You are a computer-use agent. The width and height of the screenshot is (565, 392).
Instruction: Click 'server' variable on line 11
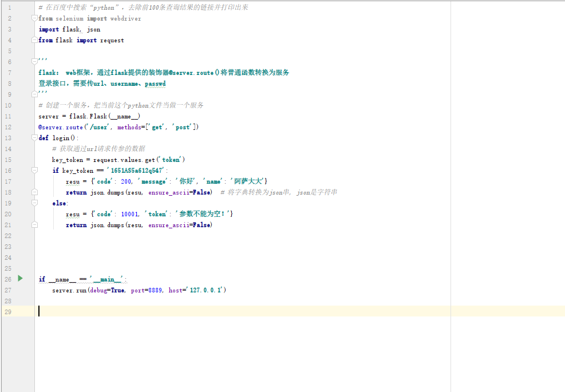48,116
